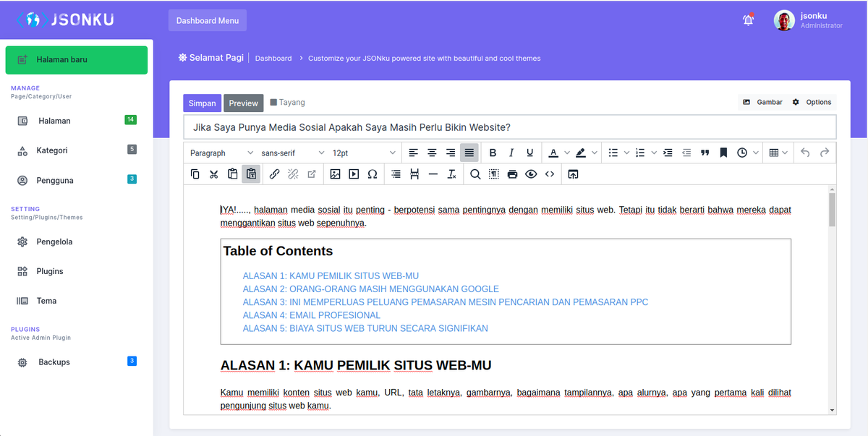Center-align the text
The image size is (868, 436).
(x=432, y=153)
